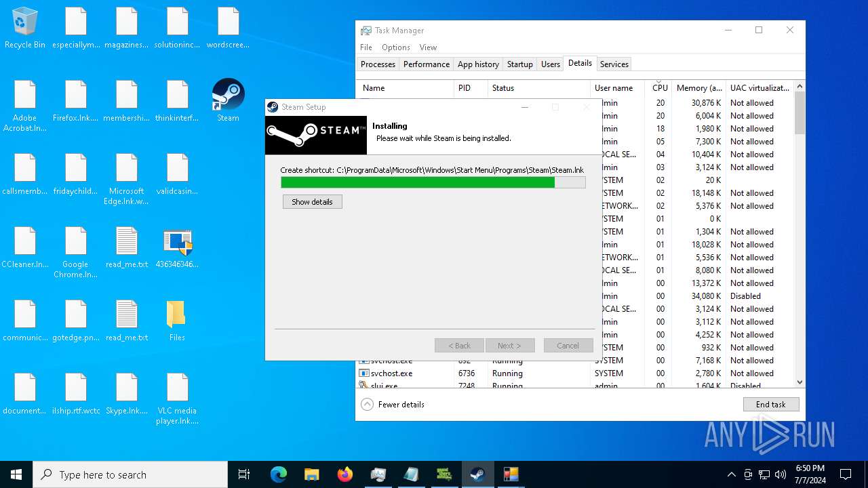Open the File menu in Task Manager
868x488 pixels.
point(366,47)
